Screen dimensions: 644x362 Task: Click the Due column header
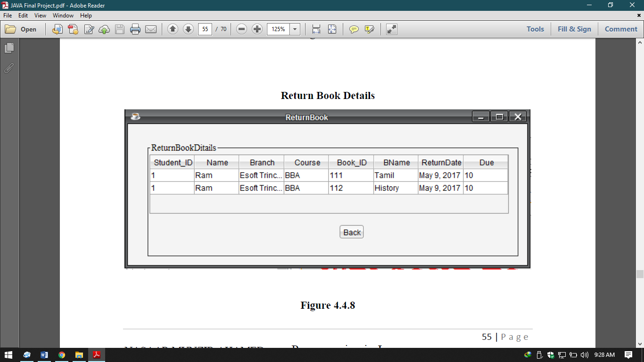pyautogui.click(x=486, y=163)
